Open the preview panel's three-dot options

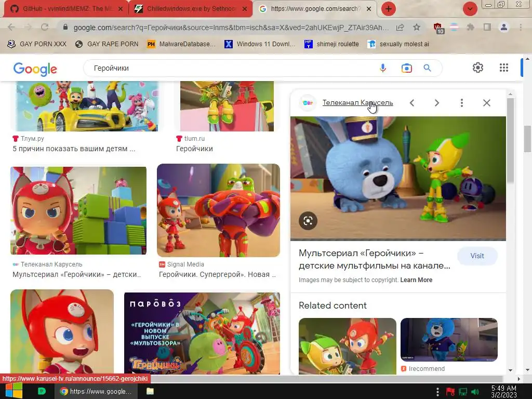tap(462, 103)
